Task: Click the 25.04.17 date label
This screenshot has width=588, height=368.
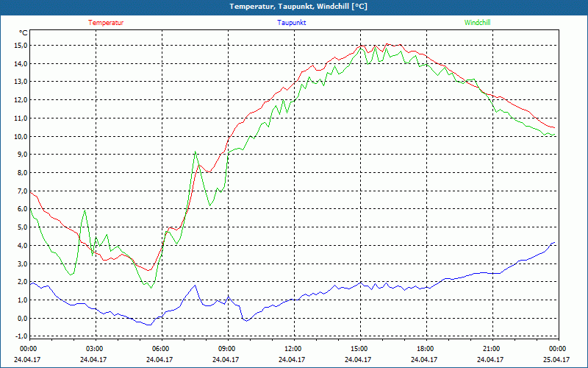Action: 556,360
